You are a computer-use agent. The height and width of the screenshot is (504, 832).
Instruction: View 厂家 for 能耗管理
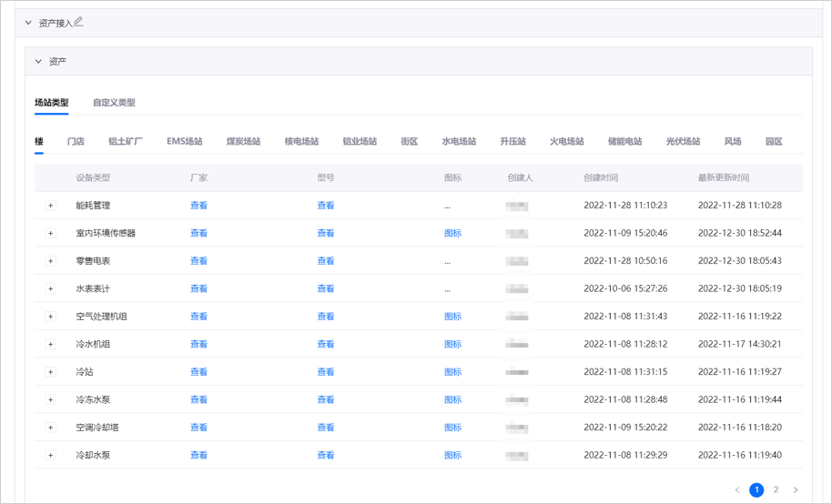point(198,206)
